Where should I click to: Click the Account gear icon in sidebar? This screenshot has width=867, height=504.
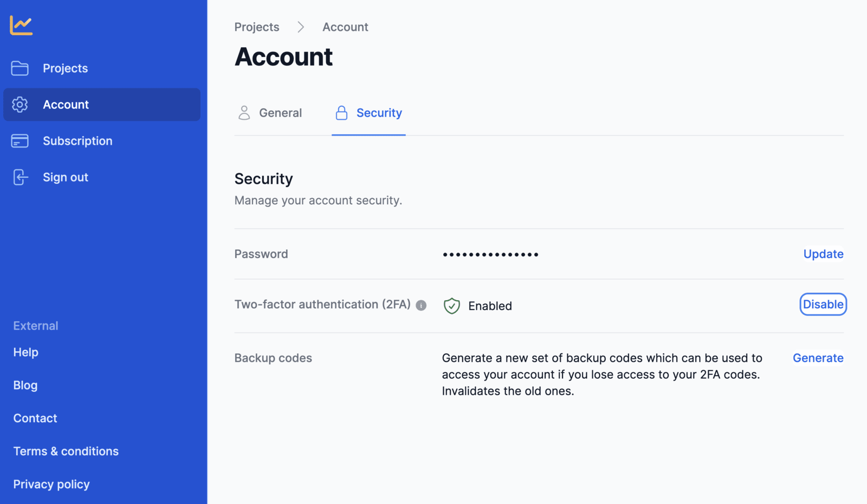click(x=20, y=105)
